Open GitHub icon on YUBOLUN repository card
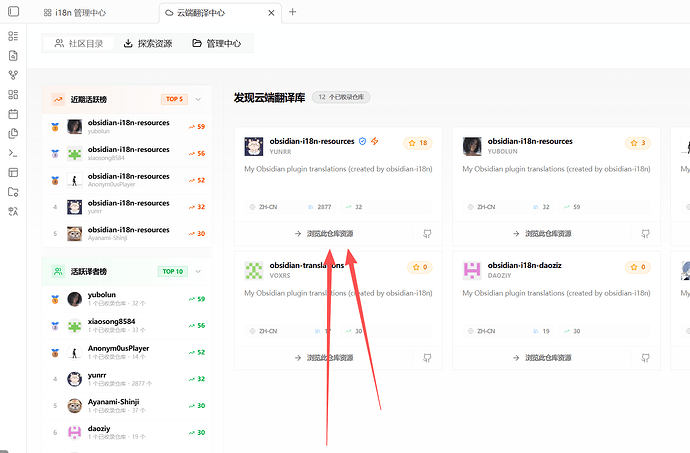This screenshot has width=690, height=453. [x=645, y=234]
